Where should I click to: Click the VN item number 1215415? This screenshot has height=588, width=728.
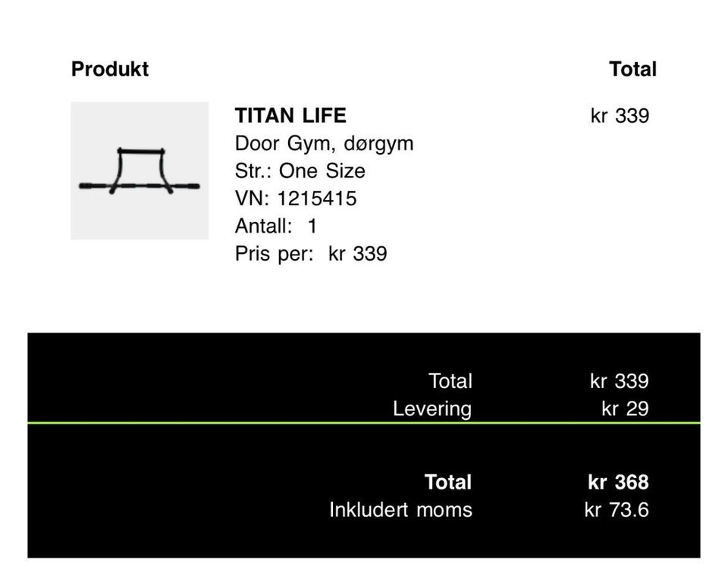[316, 199]
